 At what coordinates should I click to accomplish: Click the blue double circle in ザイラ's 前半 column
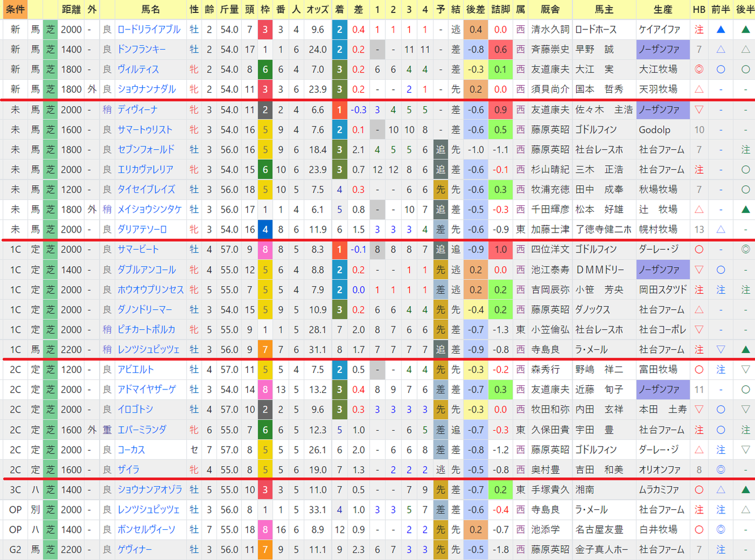pyautogui.click(x=721, y=470)
